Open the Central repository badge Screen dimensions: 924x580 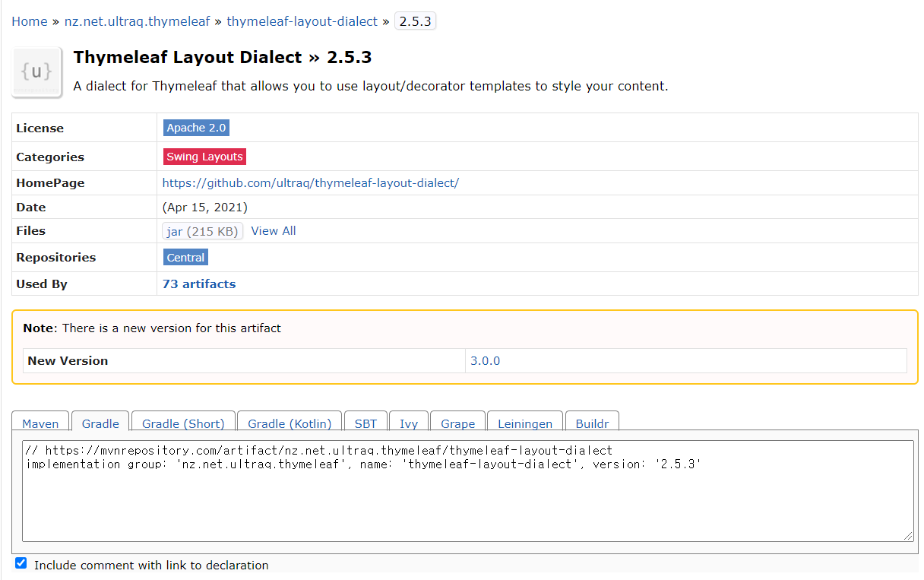tap(186, 258)
